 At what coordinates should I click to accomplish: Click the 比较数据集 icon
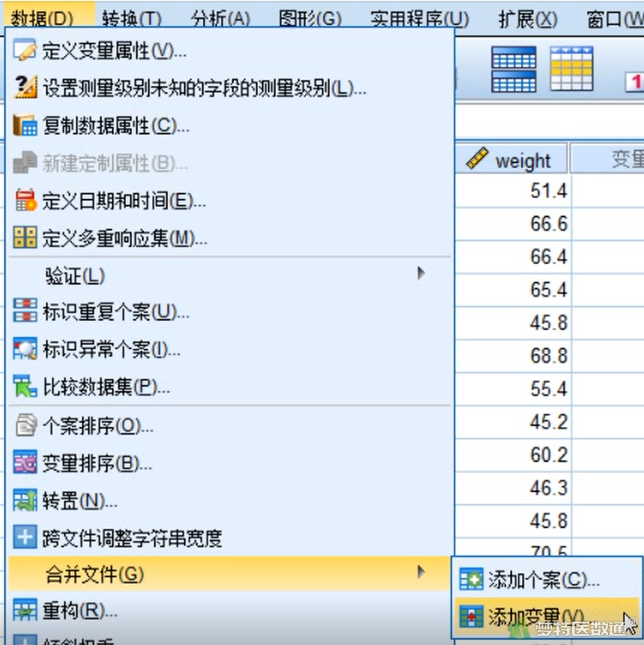25,386
